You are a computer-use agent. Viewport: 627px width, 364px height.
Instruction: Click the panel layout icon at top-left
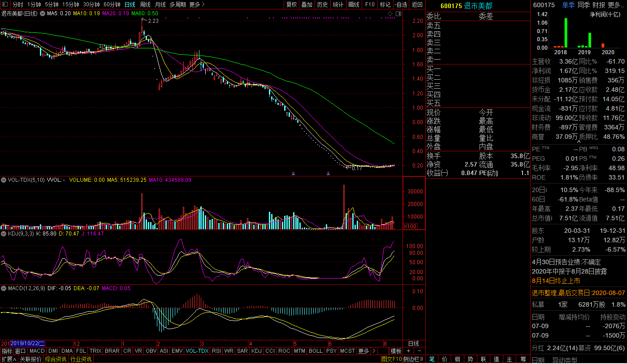[x=5, y=4]
